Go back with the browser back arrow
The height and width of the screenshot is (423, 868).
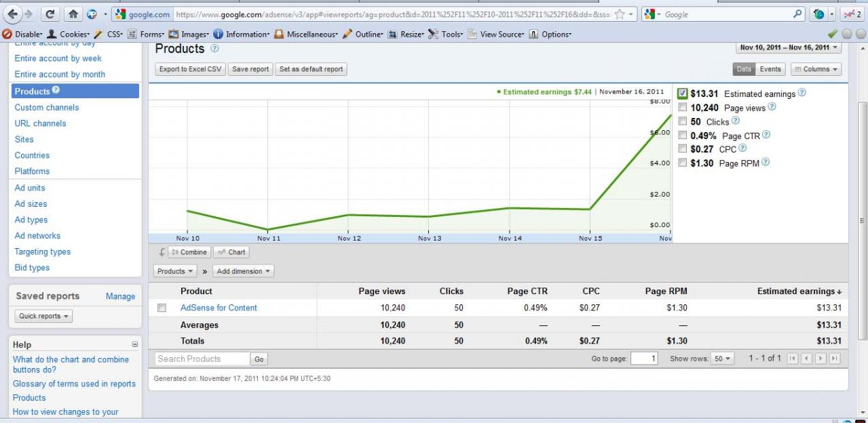(x=12, y=14)
